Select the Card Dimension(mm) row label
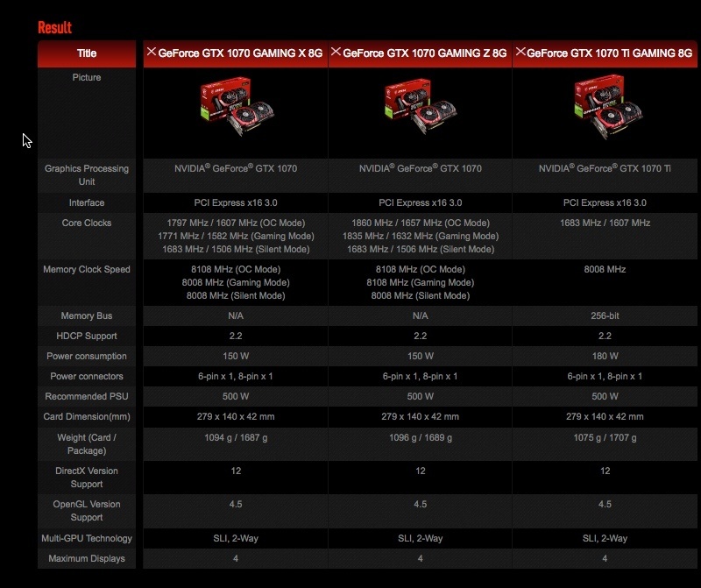Viewport: 701px width, 588px height. [x=87, y=416]
